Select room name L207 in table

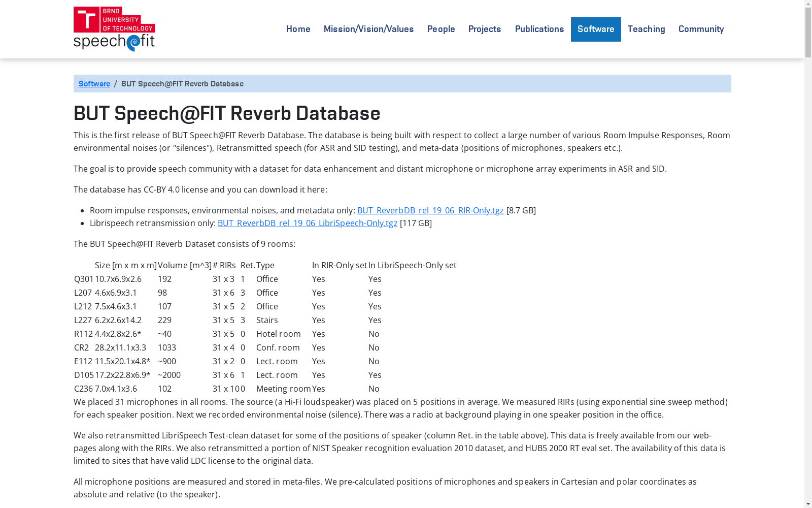83,293
